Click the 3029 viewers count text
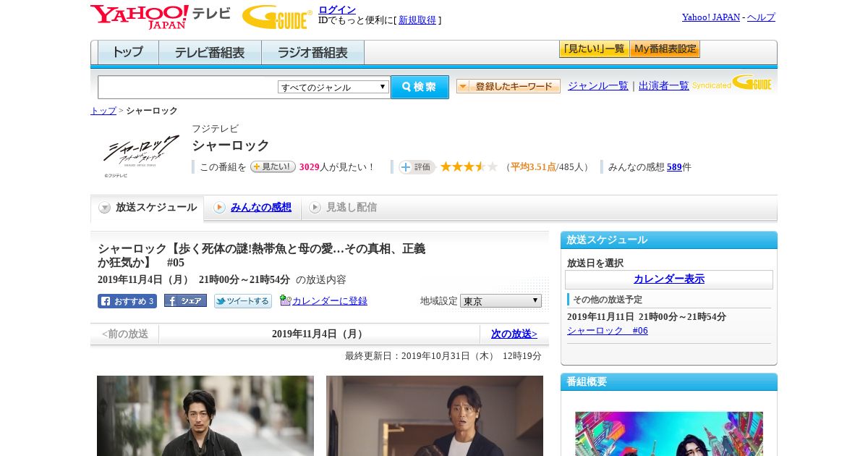Screen dimensions: 868x456 309,167
